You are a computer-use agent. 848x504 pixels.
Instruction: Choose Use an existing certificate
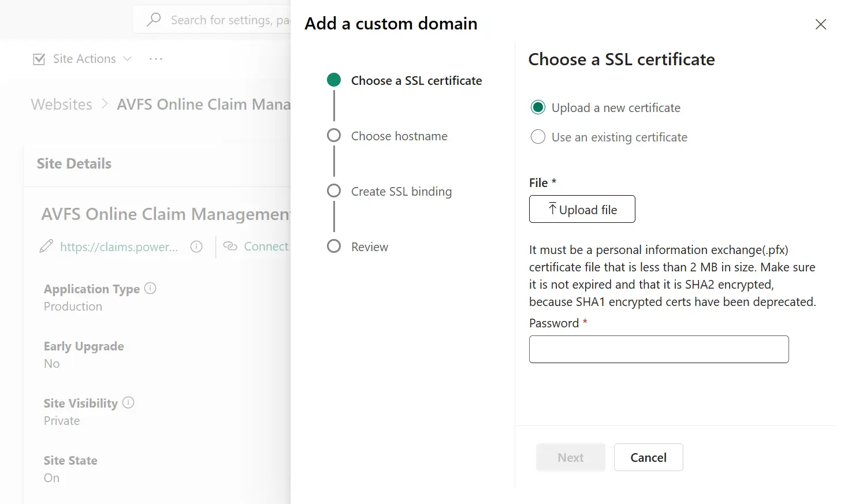[538, 137]
